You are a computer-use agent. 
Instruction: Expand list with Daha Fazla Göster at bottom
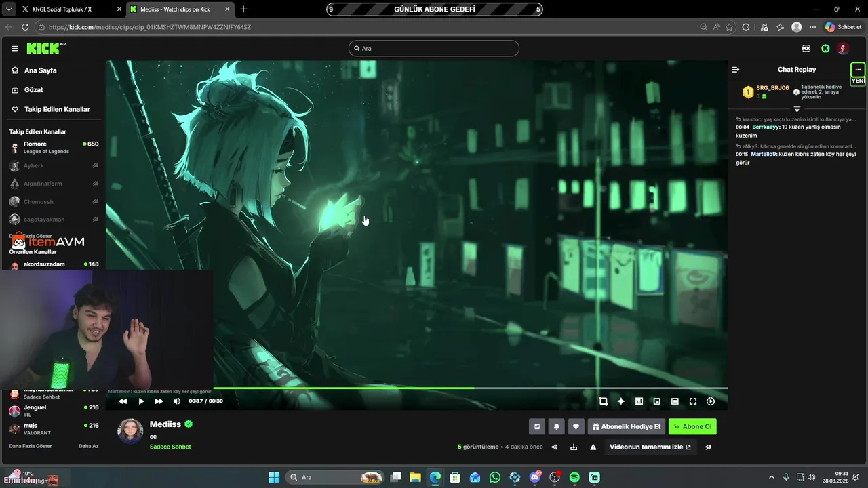[x=31, y=446]
